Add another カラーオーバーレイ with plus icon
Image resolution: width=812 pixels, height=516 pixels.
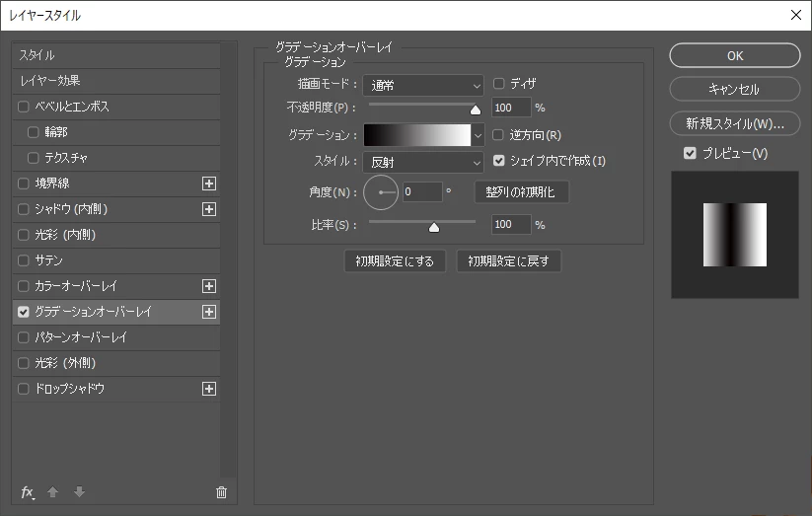[209, 286]
